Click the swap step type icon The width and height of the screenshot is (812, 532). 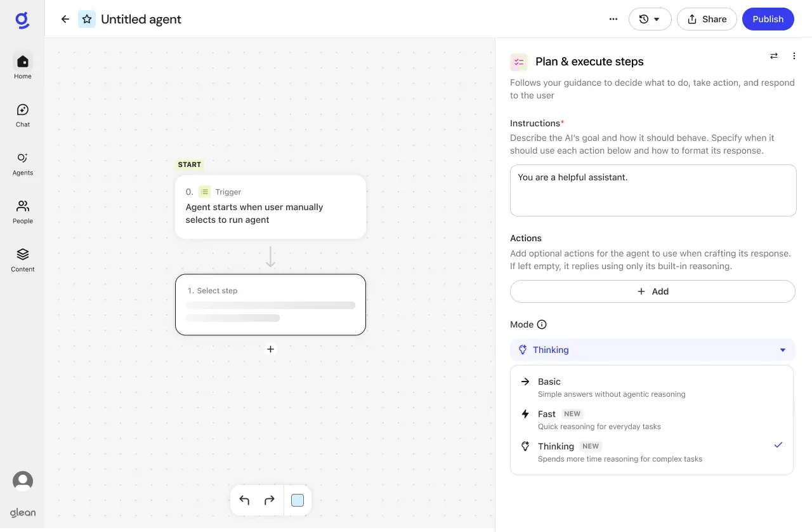[774, 56]
